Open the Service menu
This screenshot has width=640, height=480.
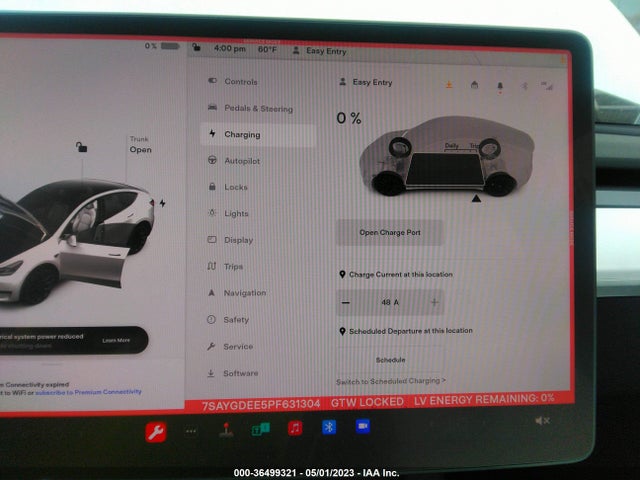coord(230,347)
